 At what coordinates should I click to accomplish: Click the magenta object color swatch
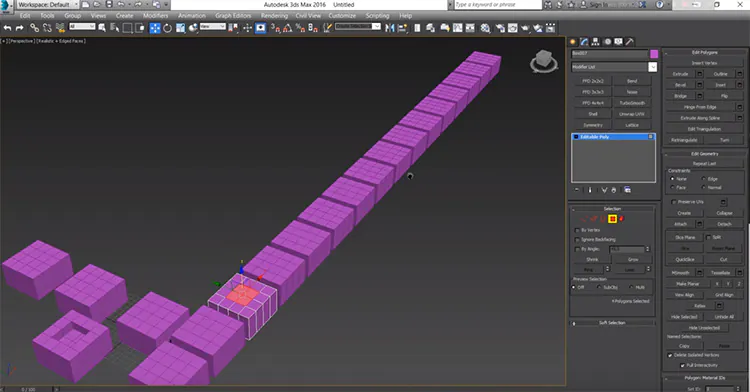654,54
